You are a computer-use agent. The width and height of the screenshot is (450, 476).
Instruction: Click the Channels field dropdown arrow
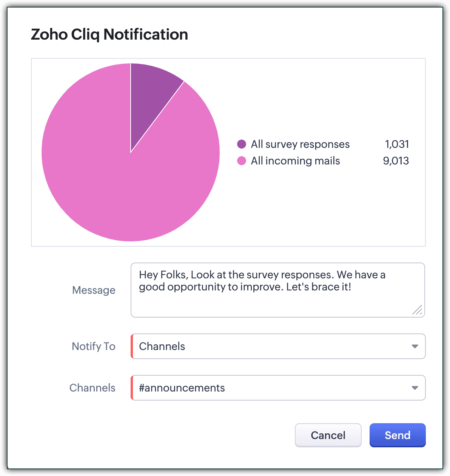[415, 388]
